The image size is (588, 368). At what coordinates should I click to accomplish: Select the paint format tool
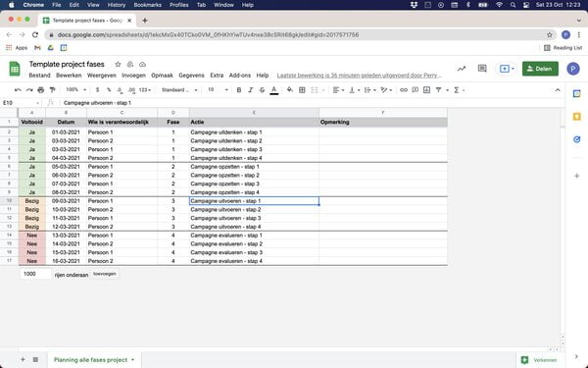(x=53, y=90)
